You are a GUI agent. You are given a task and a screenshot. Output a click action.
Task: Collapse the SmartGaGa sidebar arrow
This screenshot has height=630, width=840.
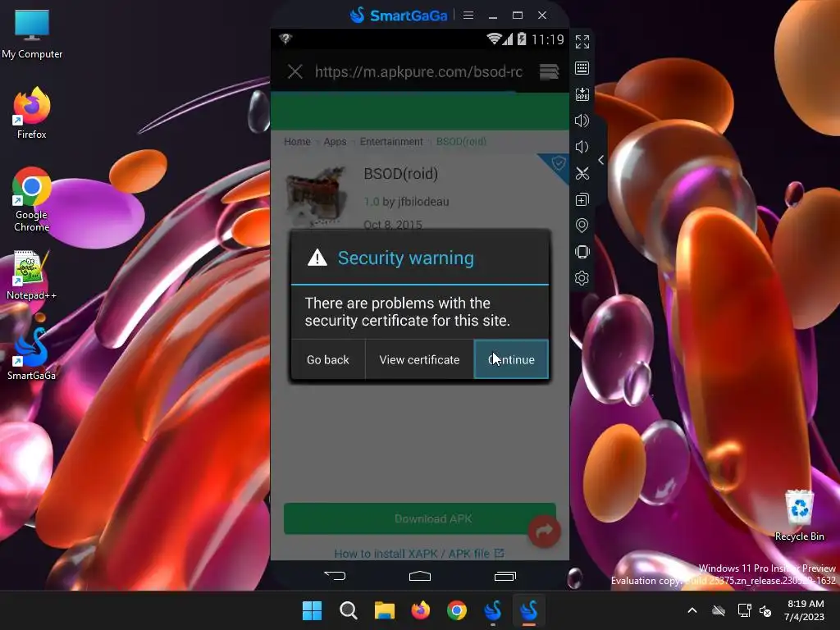tap(601, 160)
